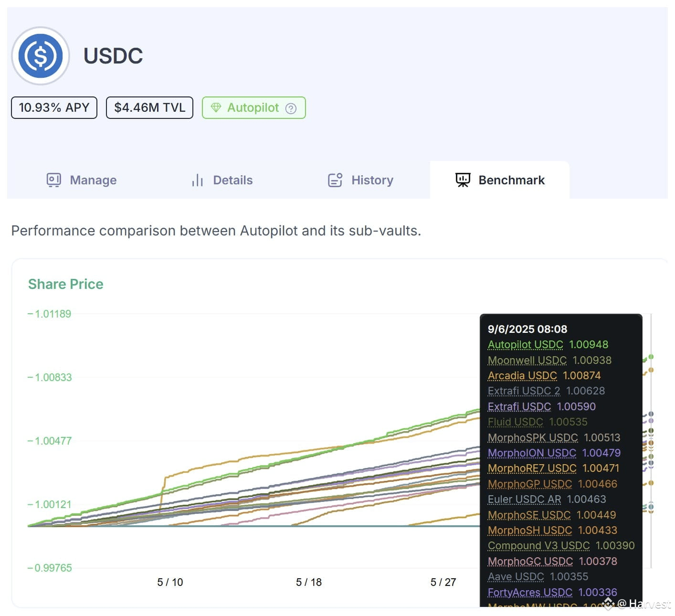Click the 5 / 18 x-axis date
This screenshot has height=616, width=675.
point(309,583)
